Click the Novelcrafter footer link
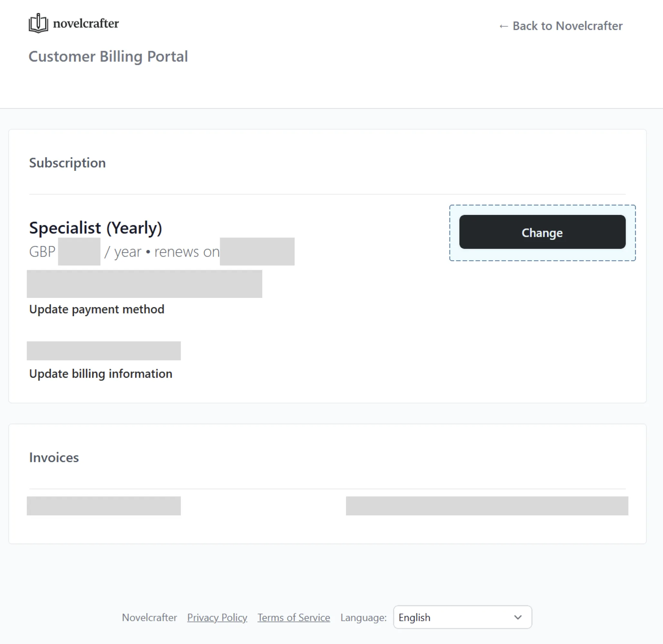This screenshot has height=644, width=663. click(149, 617)
